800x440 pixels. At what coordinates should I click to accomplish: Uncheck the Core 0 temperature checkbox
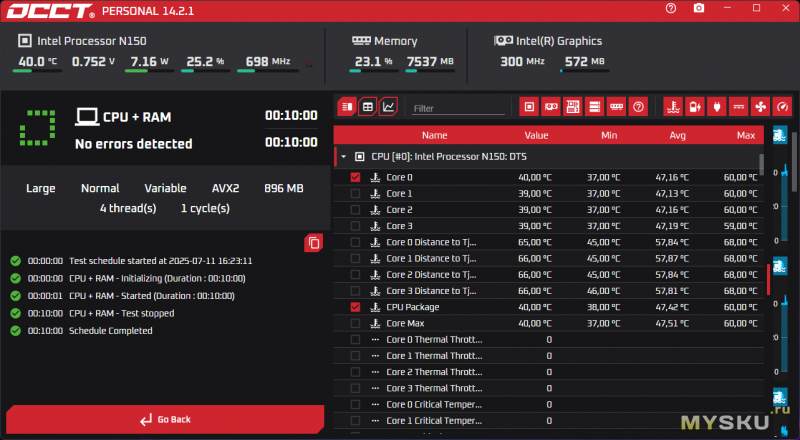click(356, 177)
